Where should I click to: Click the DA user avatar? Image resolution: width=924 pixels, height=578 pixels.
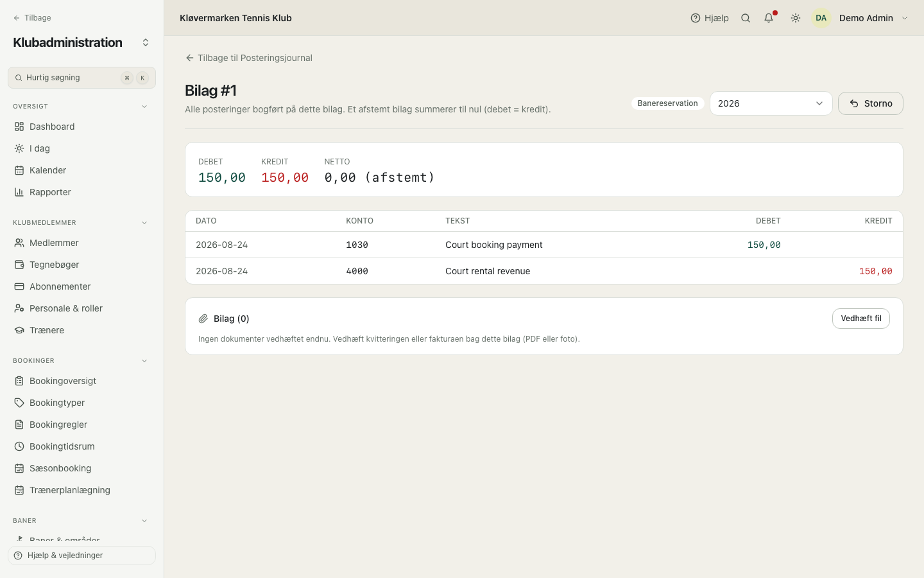[x=821, y=18]
